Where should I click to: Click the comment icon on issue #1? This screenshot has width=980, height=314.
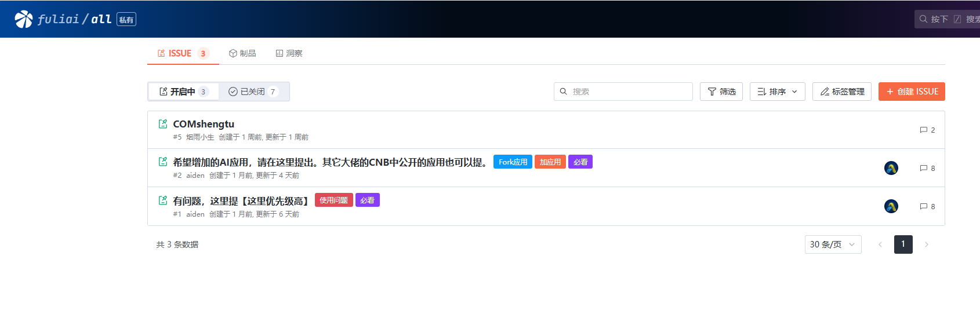(x=924, y=206)
